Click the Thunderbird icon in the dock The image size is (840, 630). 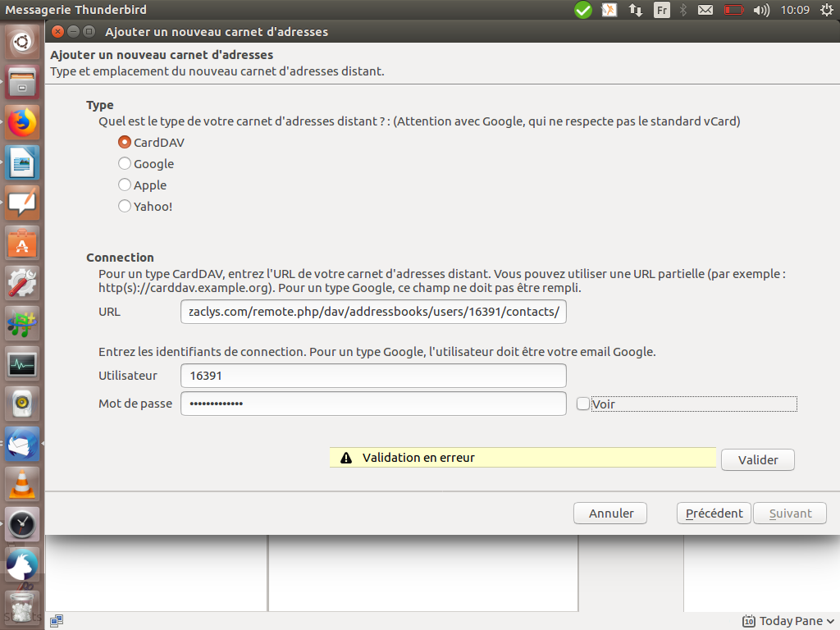[x=23, y=444]
